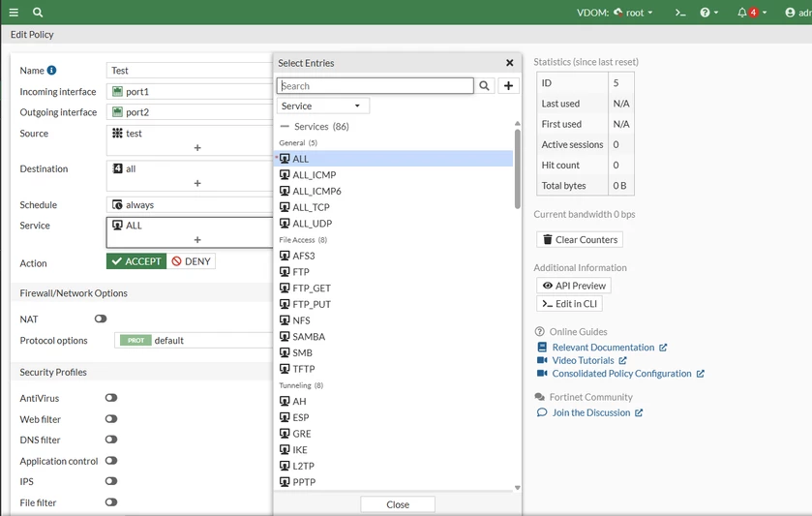Open the Protocol options default selector

[194, 341]
